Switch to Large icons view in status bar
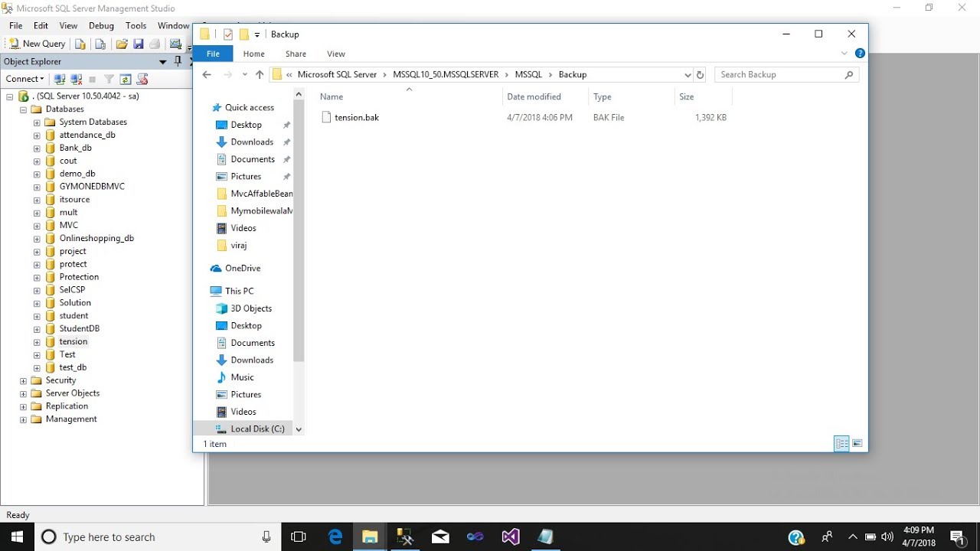This screenshot has height=551, width=980. tap(857, 443)
